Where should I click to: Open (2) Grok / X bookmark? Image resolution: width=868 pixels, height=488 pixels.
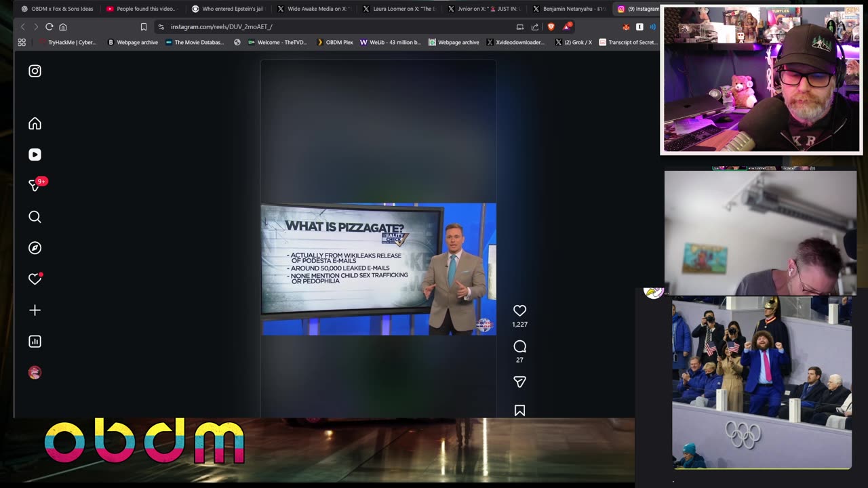[x=574, y=42]
